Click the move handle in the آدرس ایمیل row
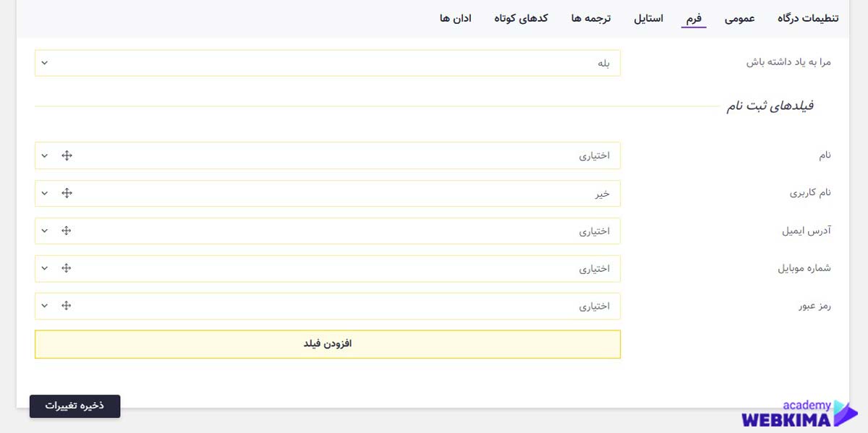Image resolution: width=868 pixels, height=433 pixels. pyautogui.click(x=67, y=231)
